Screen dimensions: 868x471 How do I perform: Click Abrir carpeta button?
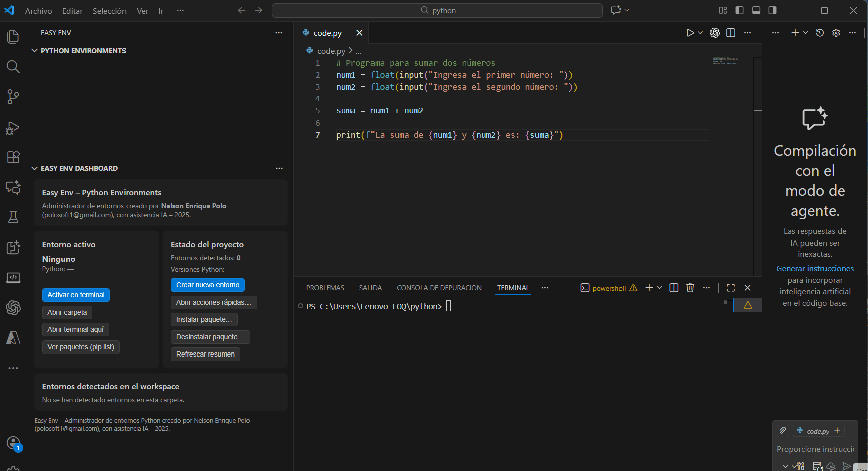67,312
